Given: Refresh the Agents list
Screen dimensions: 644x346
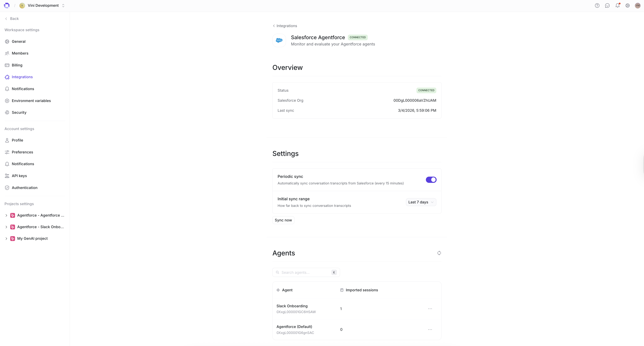Looking at the screenshot, I should tap(439, 253).
